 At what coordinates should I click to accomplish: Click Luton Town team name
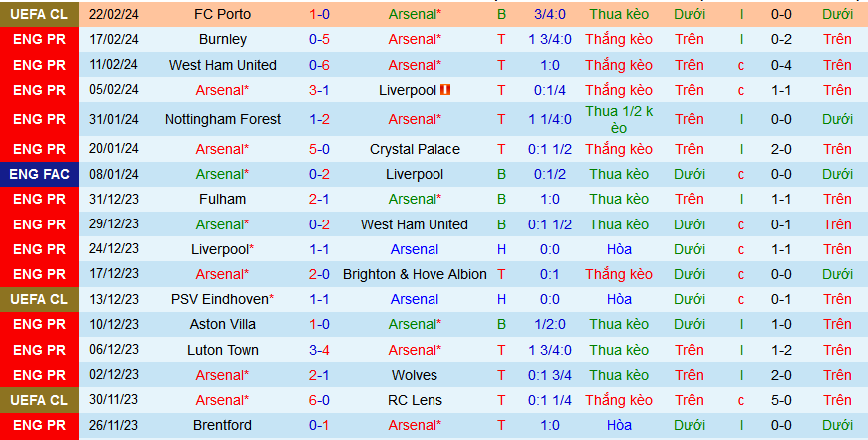coord(223,350)
